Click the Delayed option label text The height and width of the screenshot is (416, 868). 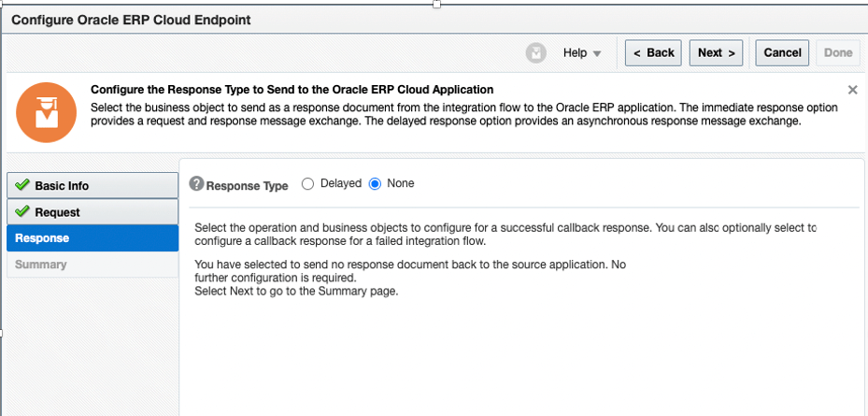[340, 184]
